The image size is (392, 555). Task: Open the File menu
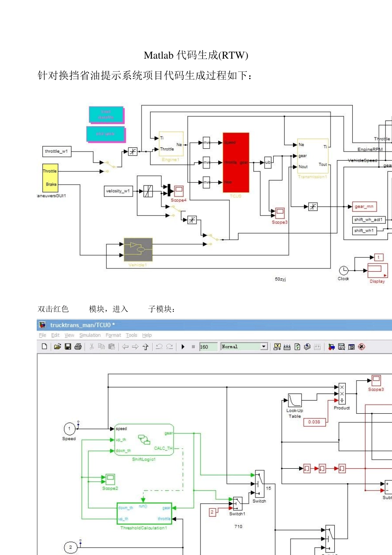click(43, 335)
